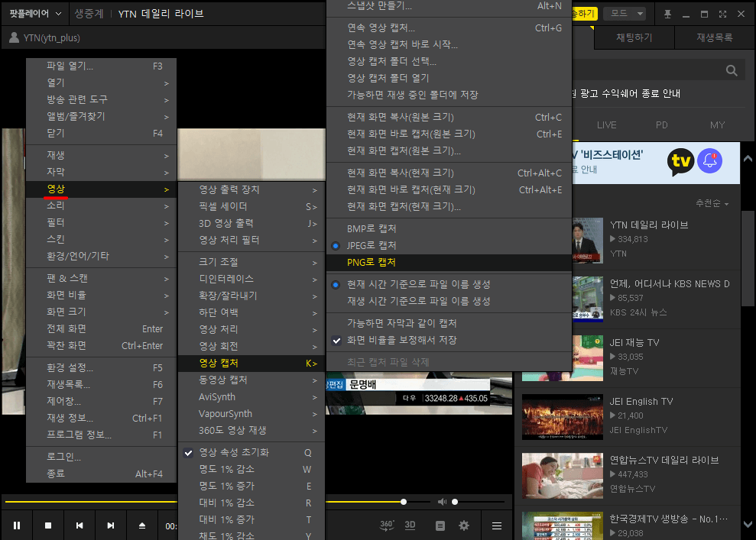Toggle 가능하면 재생 중인 폴더에 저장
Viewport: 756px width, 540px height.
(x=449, y=95)
